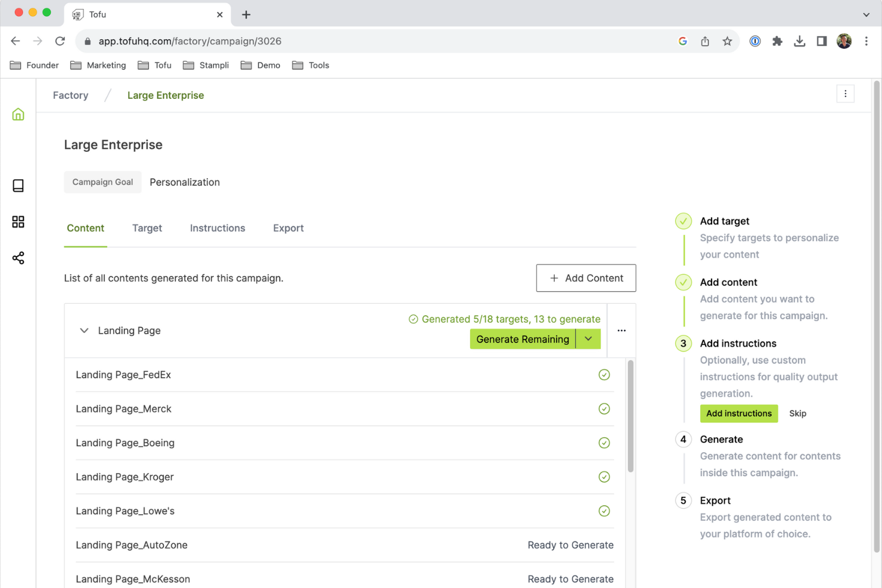Screen dimensions: 882x588
Task: Open Landing Page_AutoZone row
Action: tap(344, 545)
